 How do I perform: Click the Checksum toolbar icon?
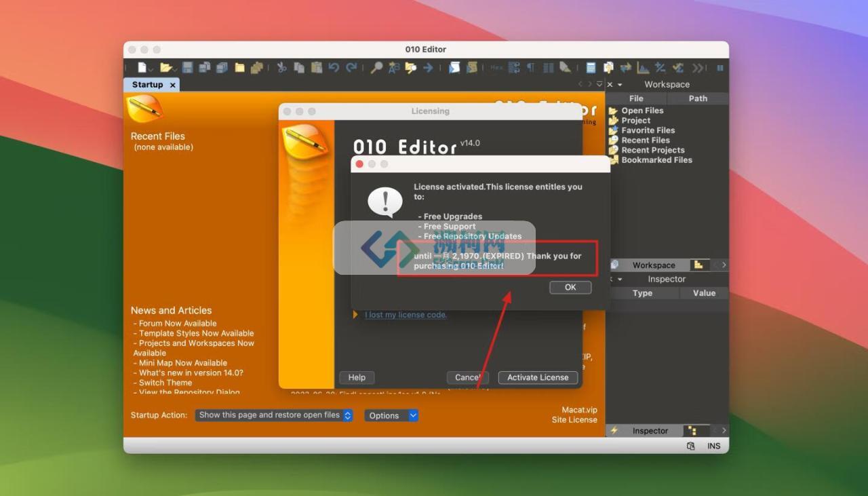677,67
